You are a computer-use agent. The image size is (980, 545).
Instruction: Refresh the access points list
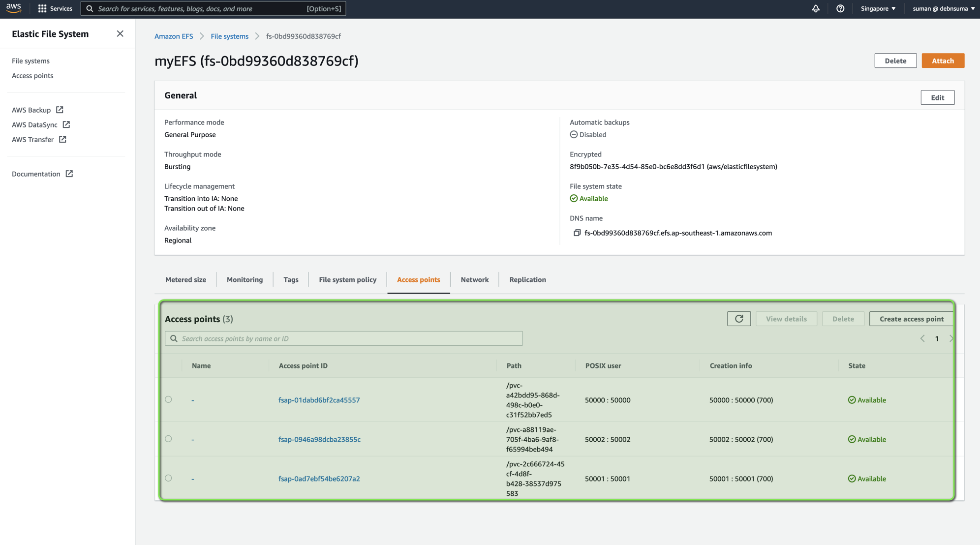(x=739, y=319)
